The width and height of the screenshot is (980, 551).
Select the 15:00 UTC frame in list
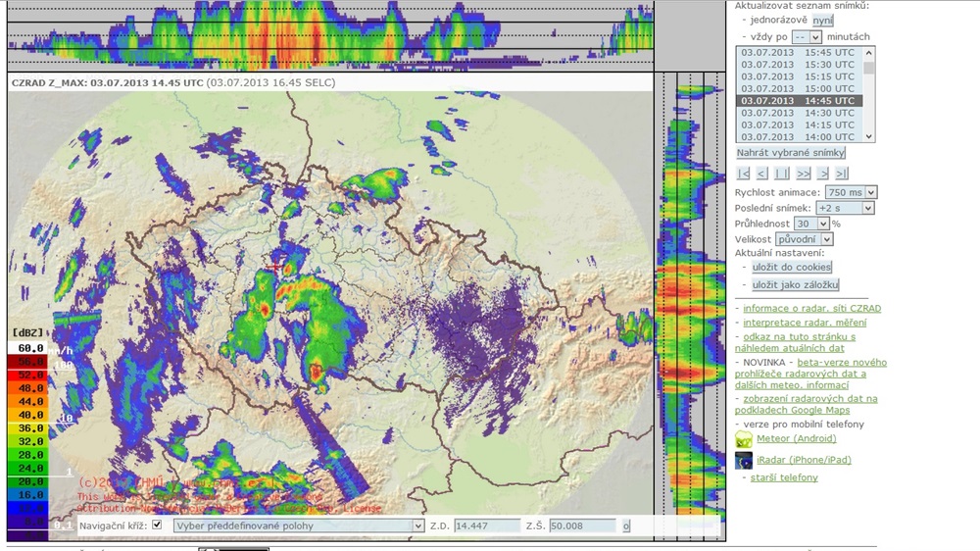click(x=798, y=88)
